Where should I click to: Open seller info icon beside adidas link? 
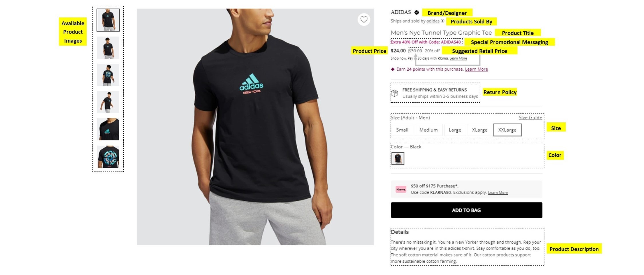(x=442, y=21)
